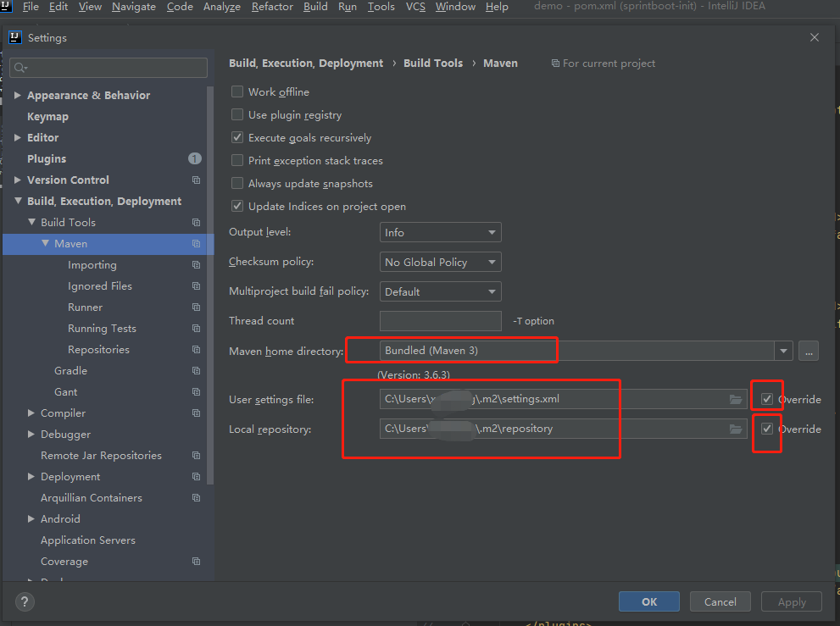Screen dimensions: 840x626
Task: Click the Help question mark icon
Action: click(24, 601)
